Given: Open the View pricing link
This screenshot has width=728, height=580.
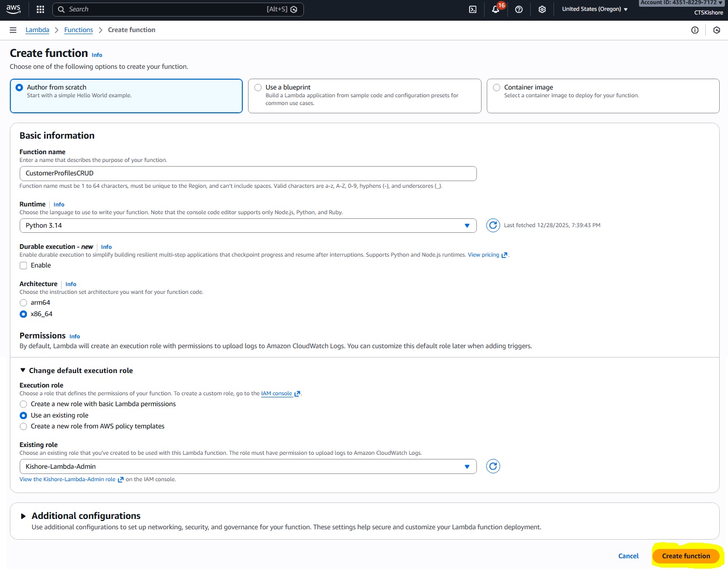Looking at the screenshot, I should coord(484,255).
